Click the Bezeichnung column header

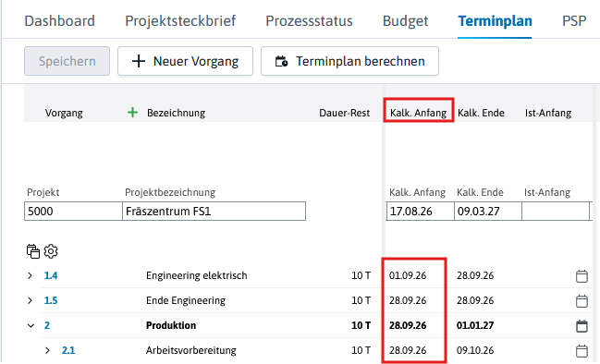176,113
